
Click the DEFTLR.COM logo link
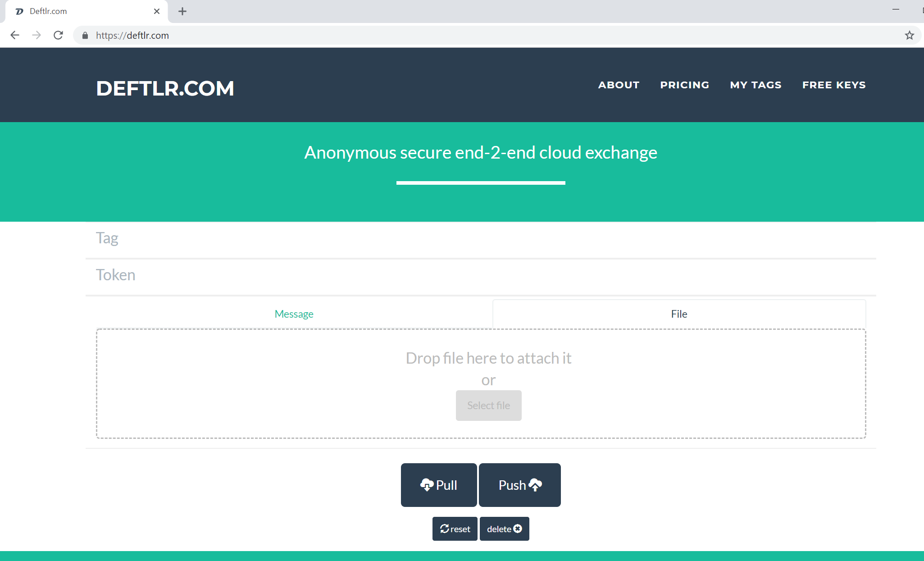tap(165, 88)
